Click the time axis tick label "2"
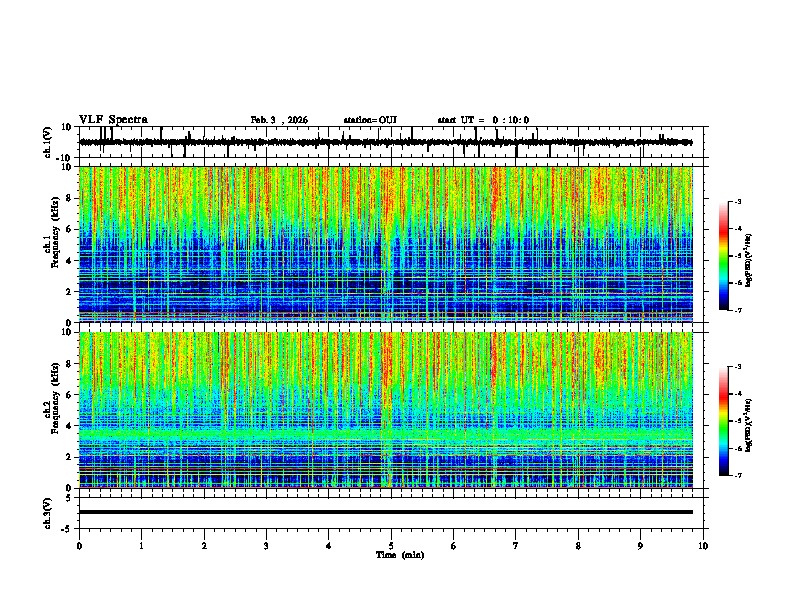Viewport: 792px width, 612px height. (x=204, y=546)
